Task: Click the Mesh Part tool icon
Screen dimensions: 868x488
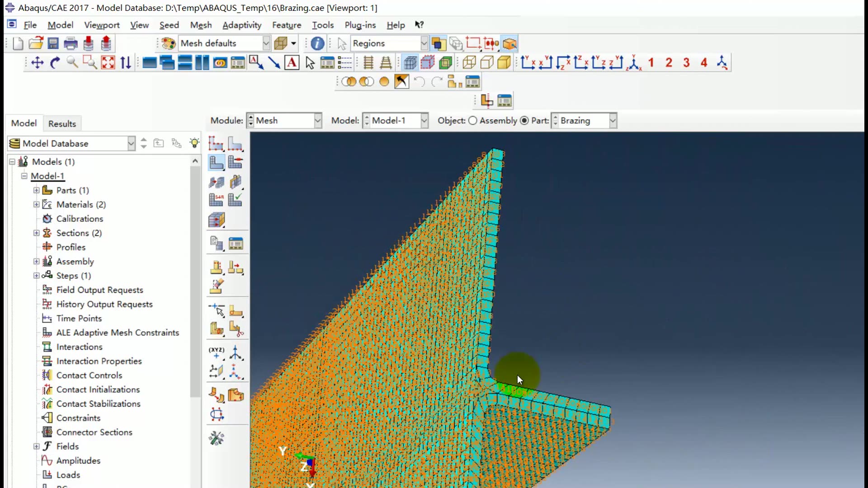Action: [216, 163]
